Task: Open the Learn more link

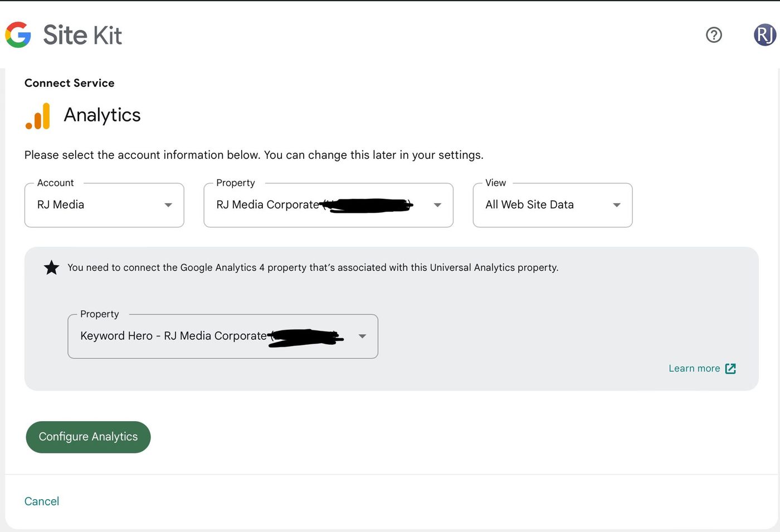Action: [694, 368]
